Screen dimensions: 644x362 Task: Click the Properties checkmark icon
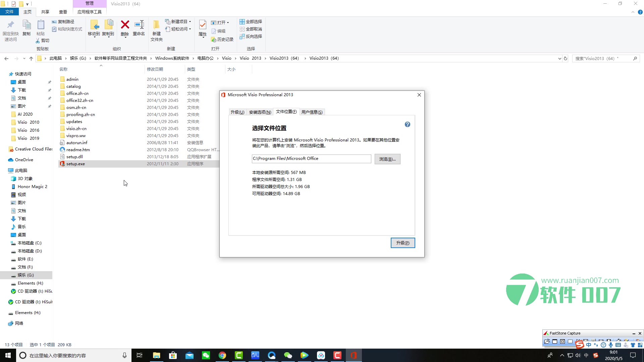pyautogui.click(x=203, y=24)
